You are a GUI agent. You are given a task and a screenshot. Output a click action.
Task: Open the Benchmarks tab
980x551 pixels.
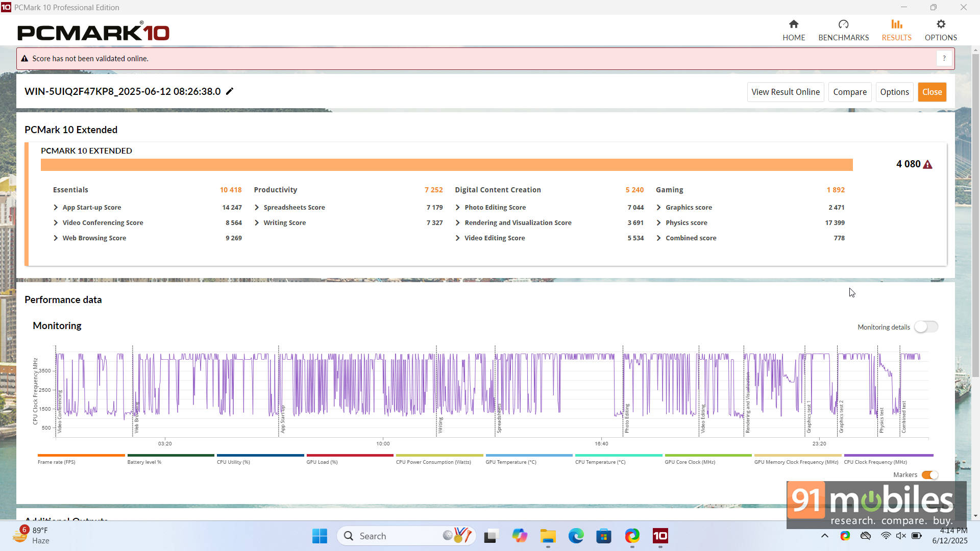click(843, 30)
